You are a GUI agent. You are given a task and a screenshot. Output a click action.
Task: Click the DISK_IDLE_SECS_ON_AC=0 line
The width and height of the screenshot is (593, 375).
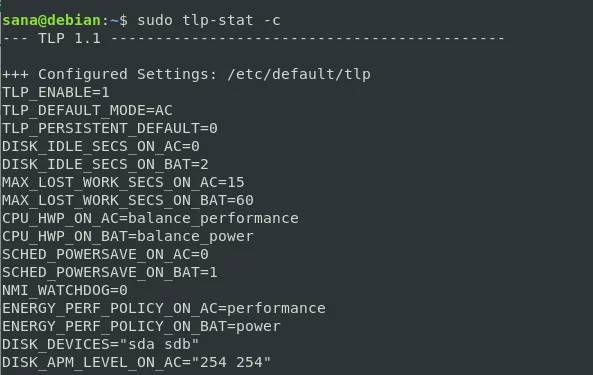(101, 147)
